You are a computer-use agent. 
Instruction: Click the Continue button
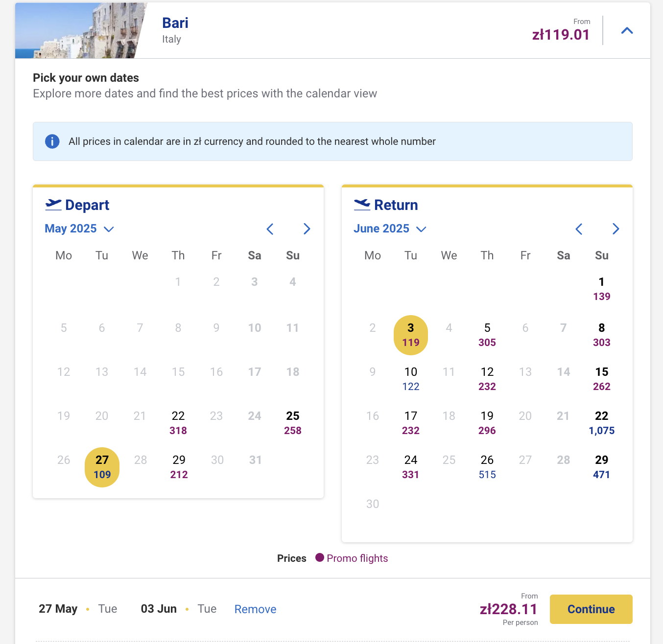coord(591,609)
